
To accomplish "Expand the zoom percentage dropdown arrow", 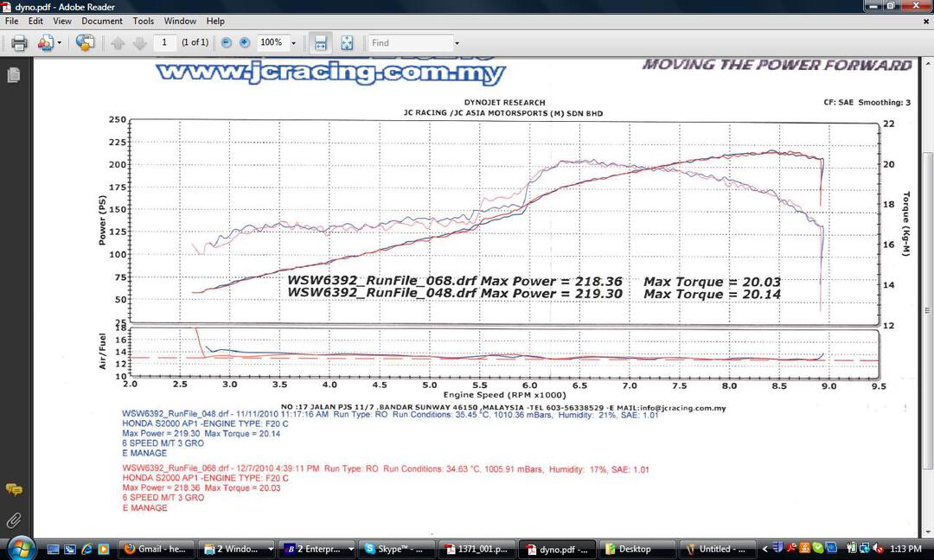I will point(293,43).
